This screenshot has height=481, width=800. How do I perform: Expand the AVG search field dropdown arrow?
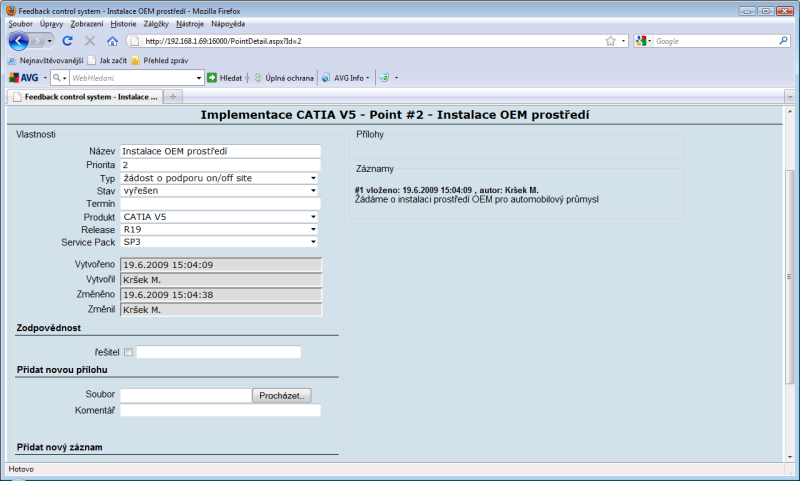pos(199,78)
